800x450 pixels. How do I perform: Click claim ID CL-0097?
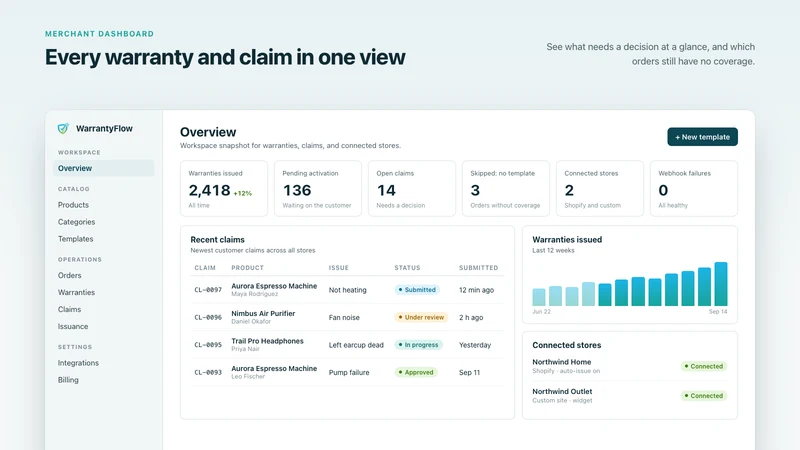pyautogui.click(x=208, y=290)
